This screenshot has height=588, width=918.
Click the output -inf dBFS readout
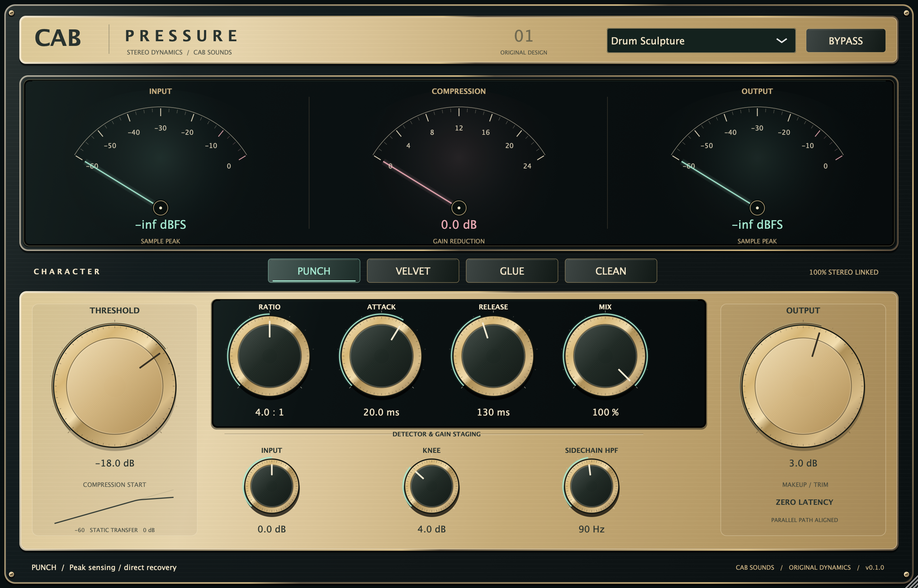click(x=757, y=224)
